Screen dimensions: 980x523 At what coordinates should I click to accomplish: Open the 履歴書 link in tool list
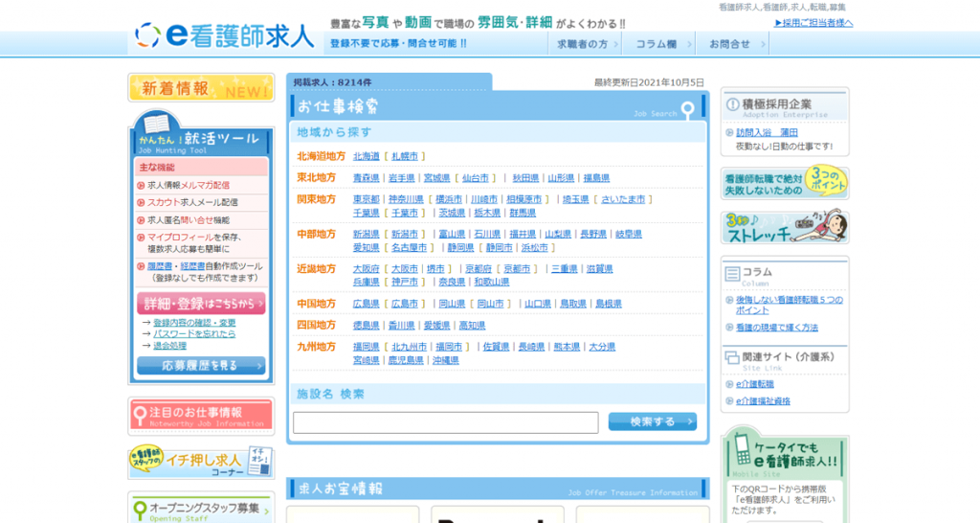160,266
